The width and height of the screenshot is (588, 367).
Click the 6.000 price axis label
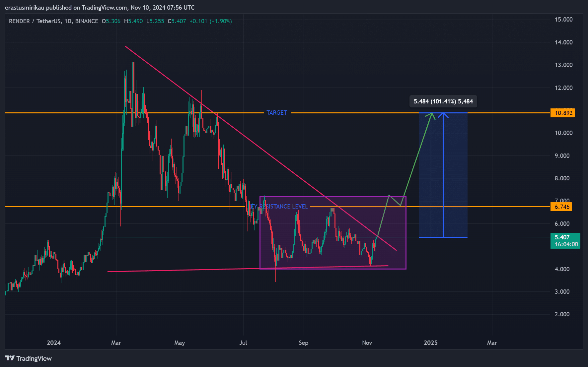pos(562,224)
